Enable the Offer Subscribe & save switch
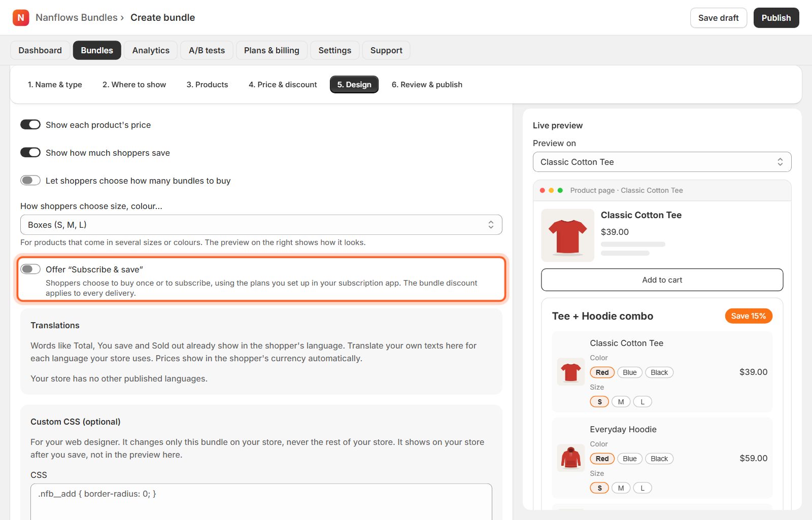812x520 pixels. [30, 269]
